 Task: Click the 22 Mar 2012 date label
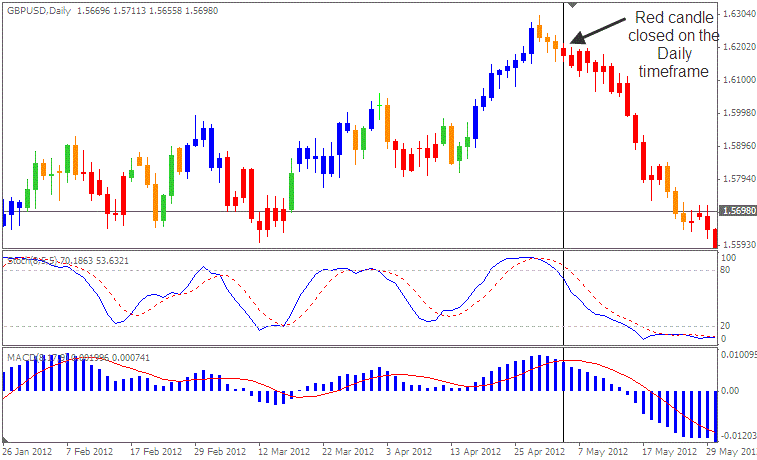348,452
